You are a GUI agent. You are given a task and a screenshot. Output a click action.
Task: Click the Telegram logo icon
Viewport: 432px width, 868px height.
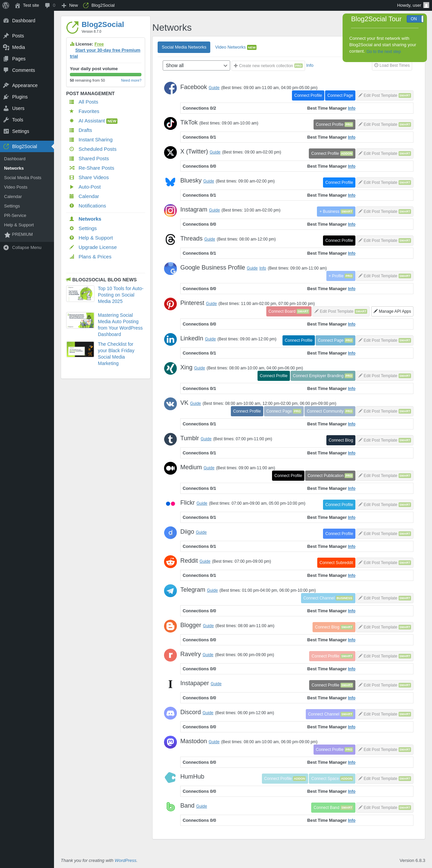(170, 591)
